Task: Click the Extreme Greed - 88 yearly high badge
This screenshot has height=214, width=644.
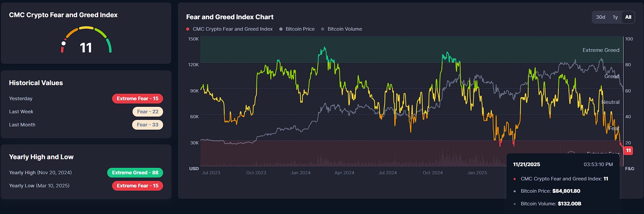Action: click(x=135, y=173)
